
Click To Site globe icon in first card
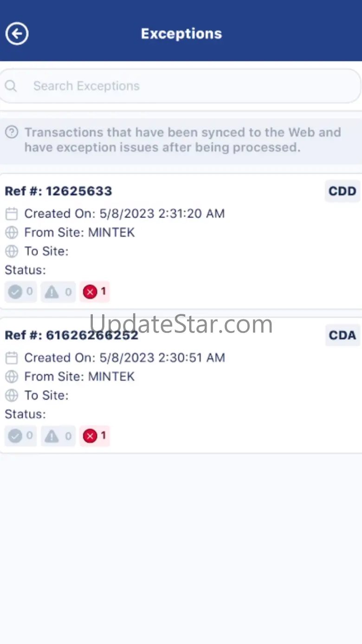pos(12,251)
